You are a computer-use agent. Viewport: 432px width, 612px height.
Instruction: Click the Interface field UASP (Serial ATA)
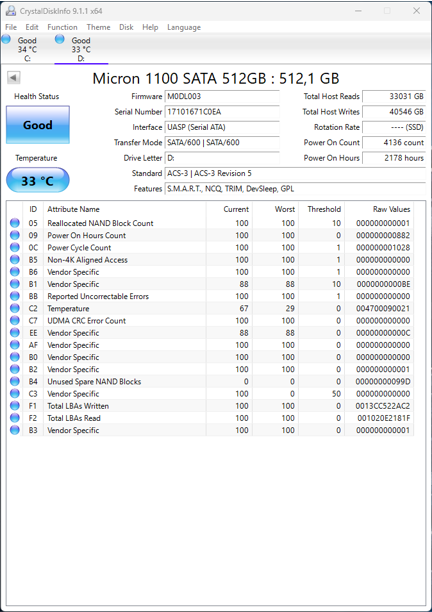[x=222, y=127]
